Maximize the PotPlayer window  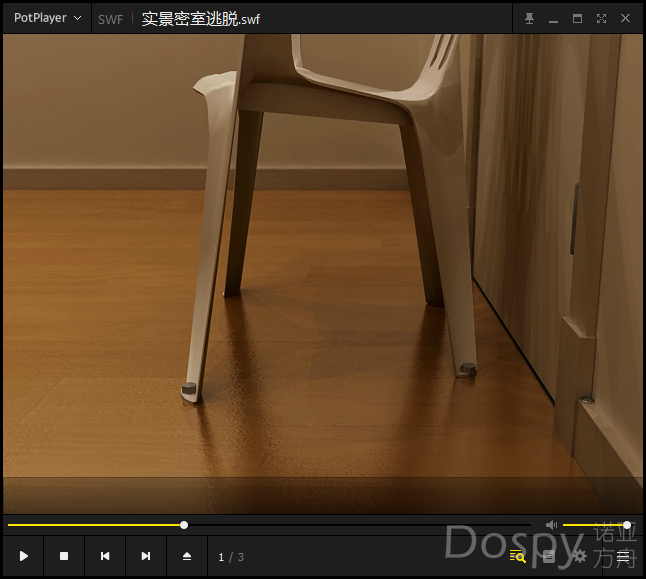point(577,18)
